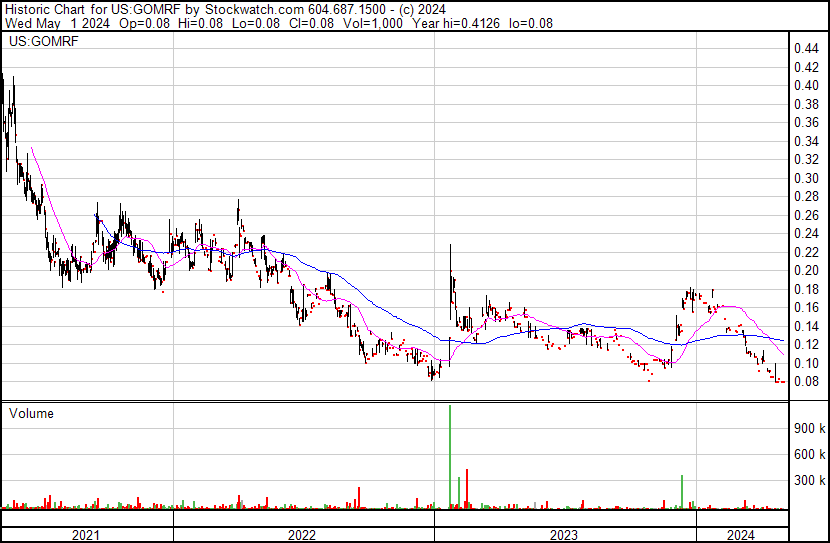Click the 0.08 price axis label

point(806,382)
